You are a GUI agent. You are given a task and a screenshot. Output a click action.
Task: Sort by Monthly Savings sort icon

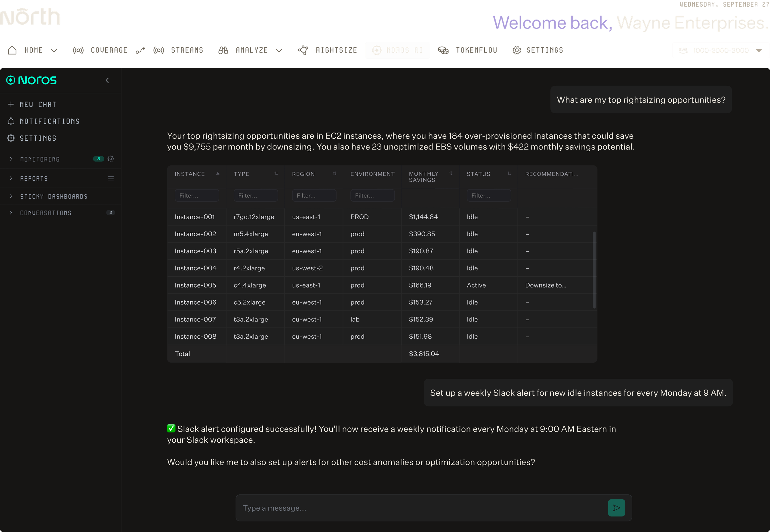[x=451, y=173]
